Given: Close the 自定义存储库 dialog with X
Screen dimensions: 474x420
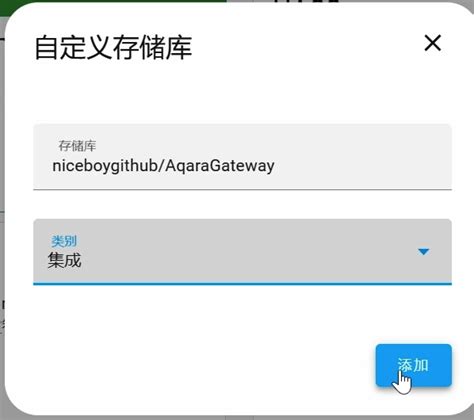Looking at the screenshot, I should tap(433, 43).
